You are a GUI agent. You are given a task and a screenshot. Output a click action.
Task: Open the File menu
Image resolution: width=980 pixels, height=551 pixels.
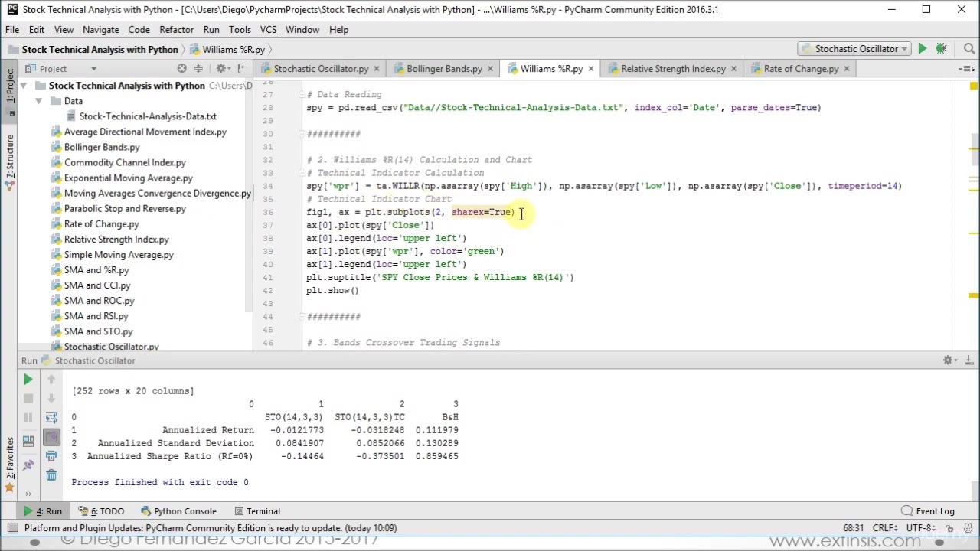12,29
